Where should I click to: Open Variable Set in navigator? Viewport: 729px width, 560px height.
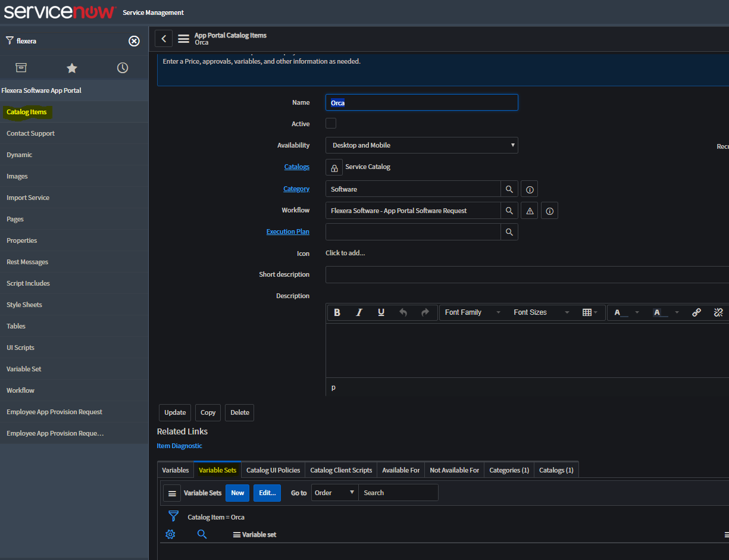(24, 369)
